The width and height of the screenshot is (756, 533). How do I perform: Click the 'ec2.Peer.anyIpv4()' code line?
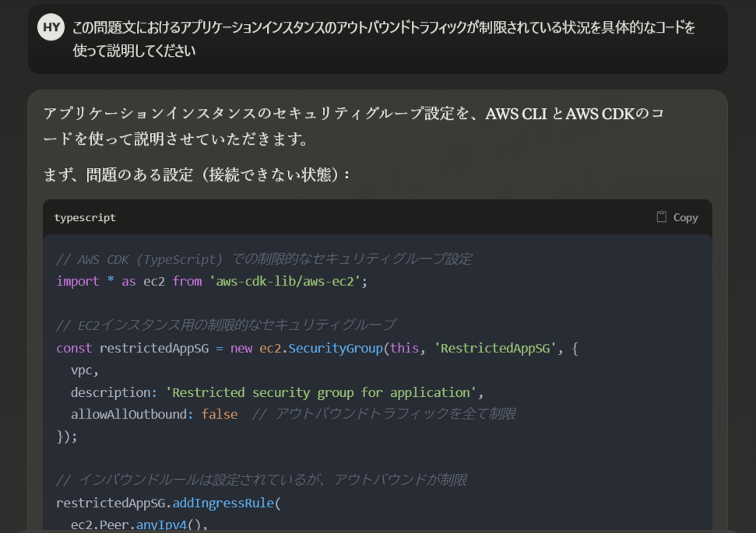139,524
